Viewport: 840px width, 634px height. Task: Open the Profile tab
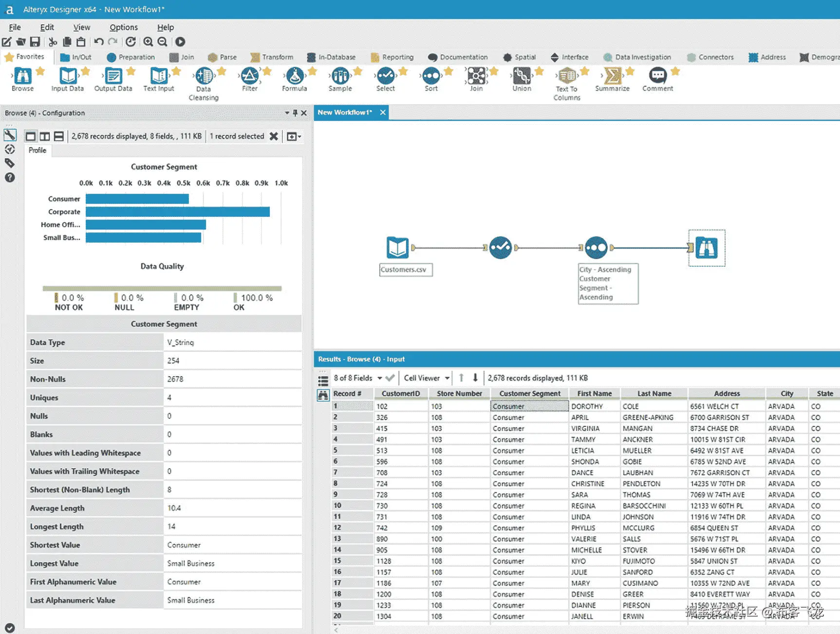[37, 150]
